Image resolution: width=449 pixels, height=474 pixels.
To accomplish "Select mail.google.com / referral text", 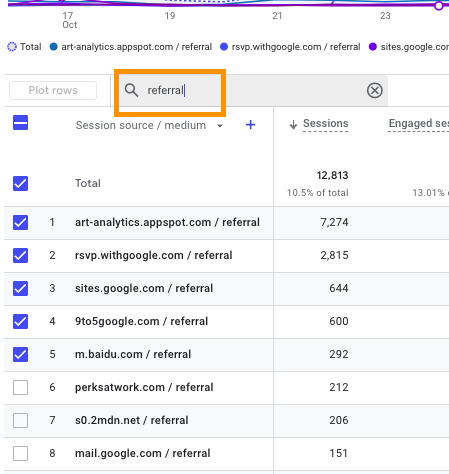I will click(142, 453).
